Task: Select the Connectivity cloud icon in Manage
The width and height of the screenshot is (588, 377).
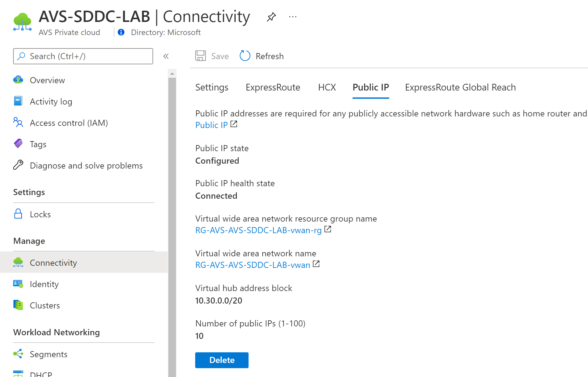Action: pyautogui.click(x=18, y=262)
